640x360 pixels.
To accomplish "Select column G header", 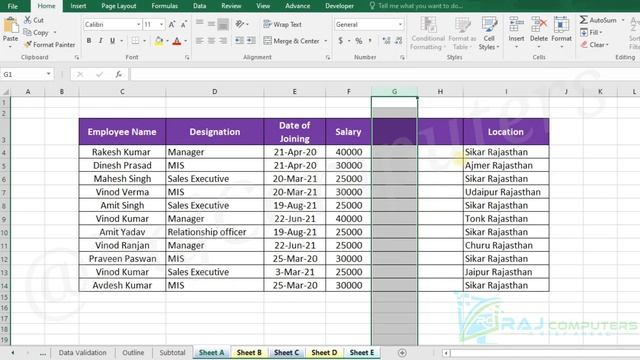I will click(394, 91).
